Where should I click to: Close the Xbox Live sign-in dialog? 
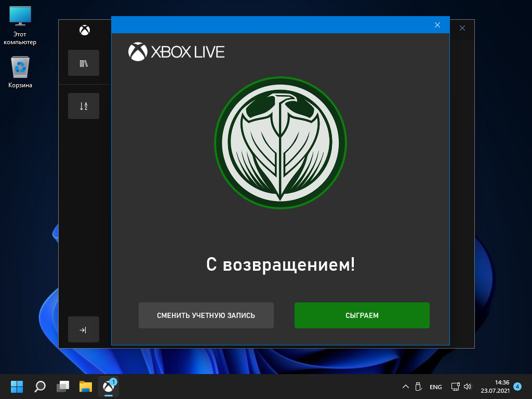pos(437,25)
